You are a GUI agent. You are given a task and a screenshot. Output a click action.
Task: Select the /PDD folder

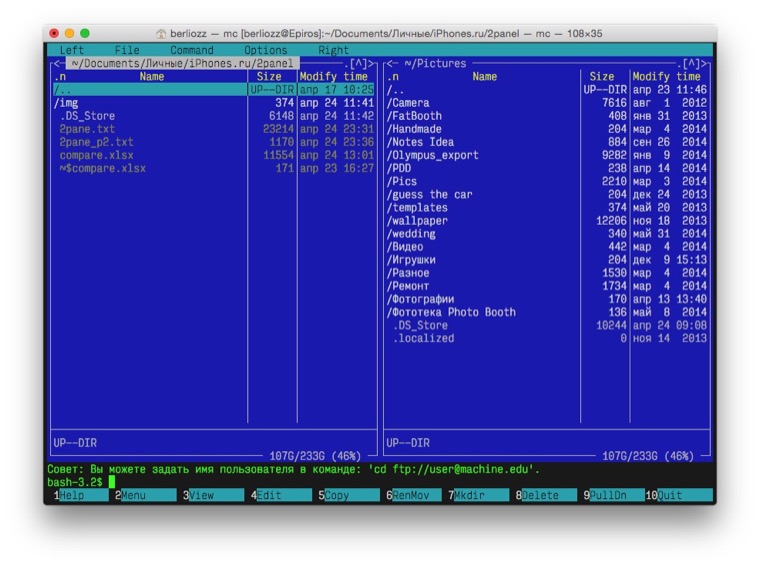[x=547, y=168]
